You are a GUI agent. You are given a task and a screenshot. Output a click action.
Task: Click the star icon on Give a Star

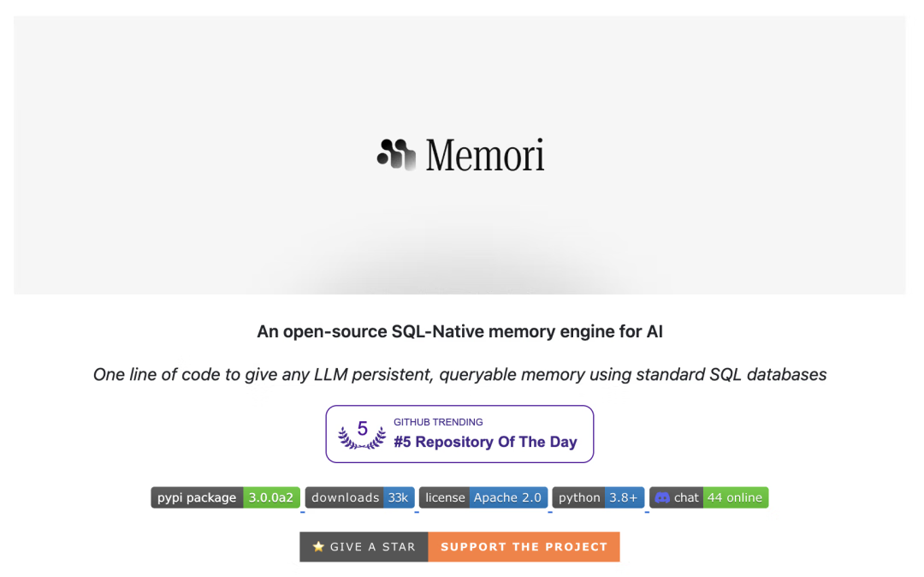[x=318, y=546]
